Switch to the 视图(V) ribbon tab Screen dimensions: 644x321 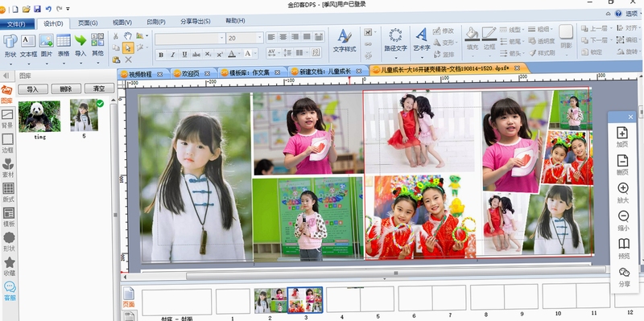(122, 23)
